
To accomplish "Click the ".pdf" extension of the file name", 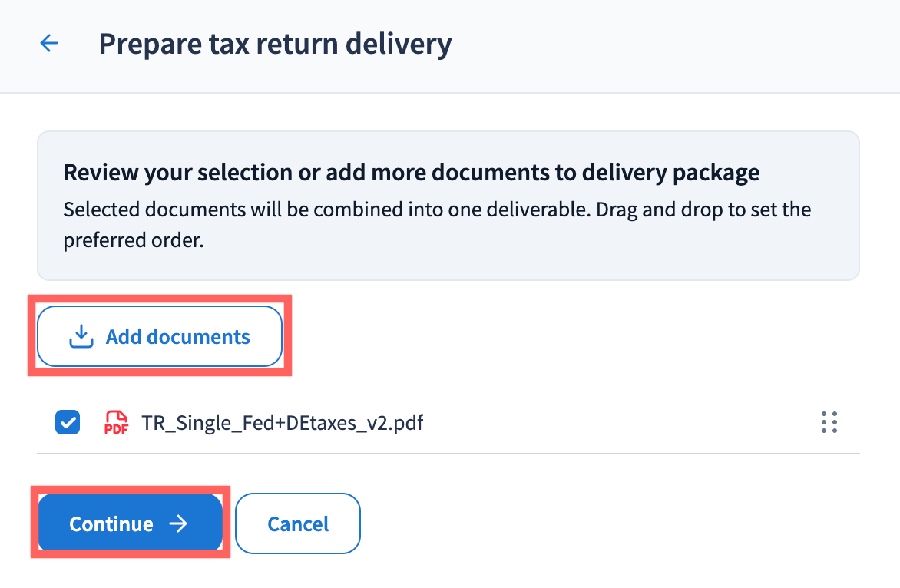I will [405, 422].
